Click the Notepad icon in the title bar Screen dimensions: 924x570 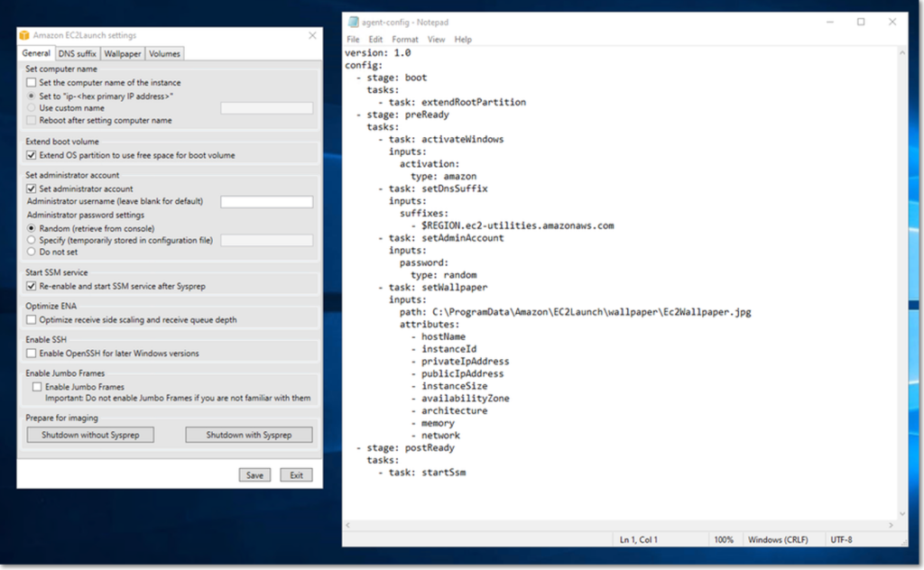353,22
